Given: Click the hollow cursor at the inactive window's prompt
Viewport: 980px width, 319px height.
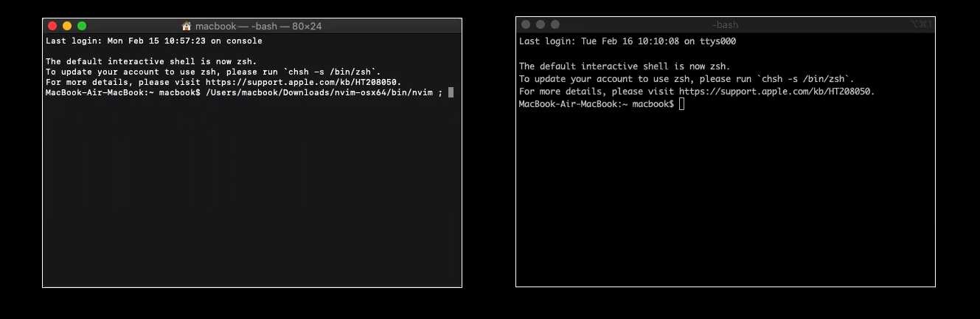Looking at the screenshot, I should click(681, 104).
